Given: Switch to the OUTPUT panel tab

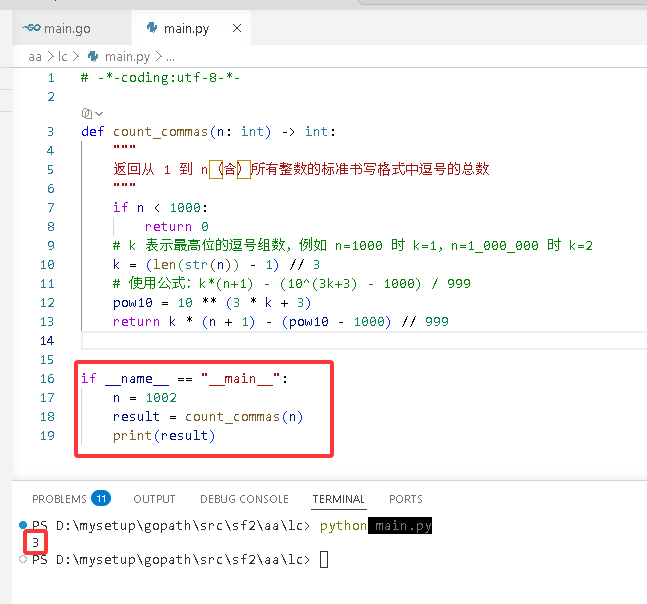Looking at the screenshot, I should coord(154,499).
